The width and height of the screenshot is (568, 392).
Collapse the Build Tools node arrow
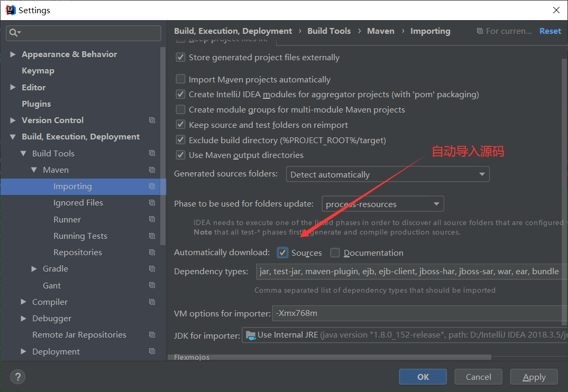tap(23, 153)
